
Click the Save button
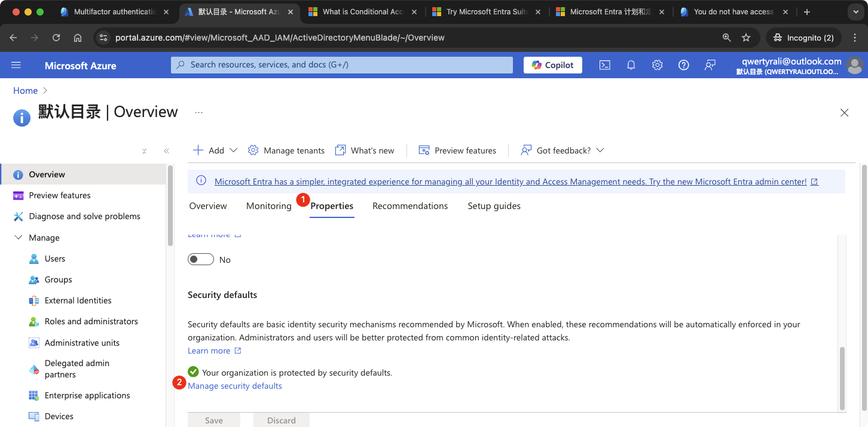click(214, 420)
